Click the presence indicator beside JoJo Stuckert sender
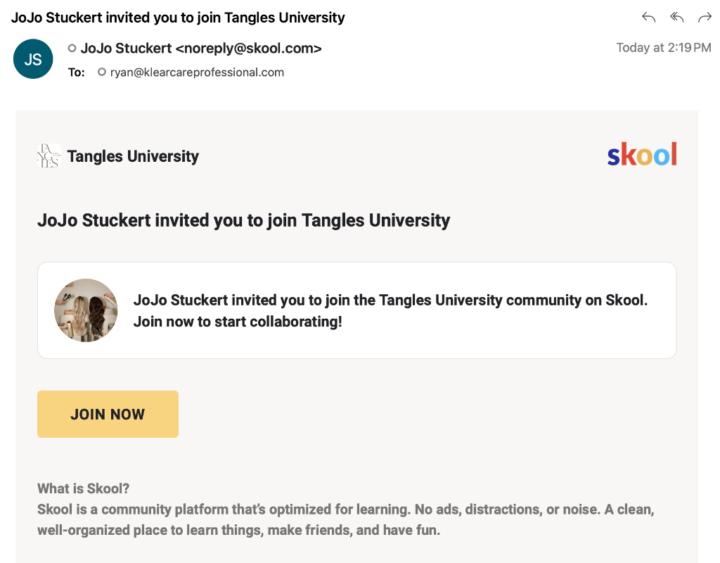This screenshot has height=563, width=720. [x=72, y=48]
